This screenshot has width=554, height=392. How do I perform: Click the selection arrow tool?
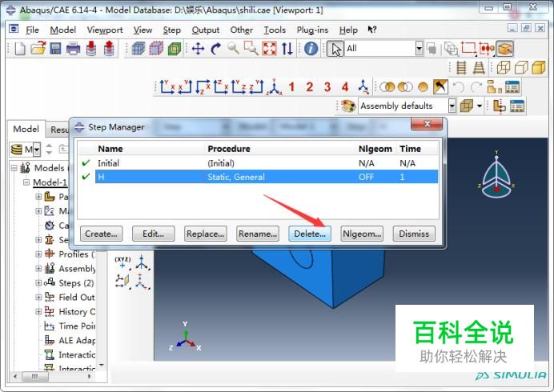pyautogui.click(x=335, y=49)
